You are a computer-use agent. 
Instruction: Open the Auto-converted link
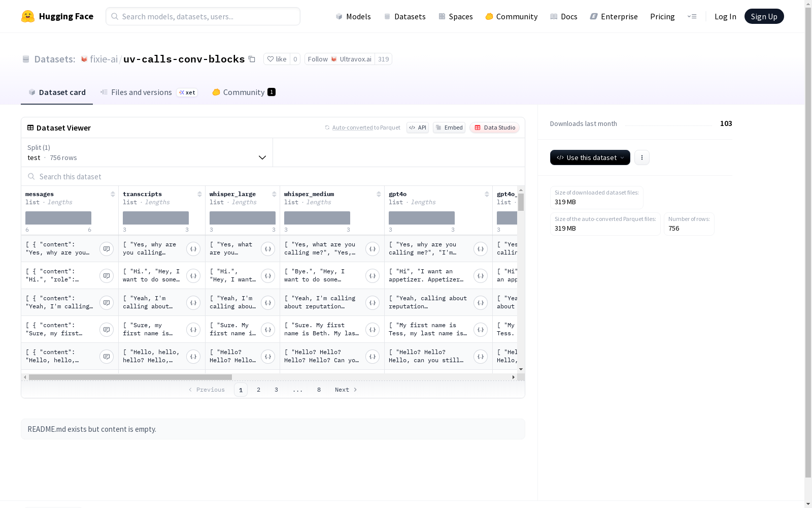click(352, 128)
